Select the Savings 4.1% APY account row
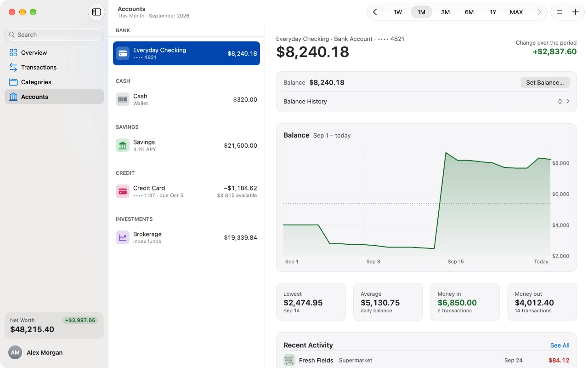 pyautogui.click(x=187, y=145)
